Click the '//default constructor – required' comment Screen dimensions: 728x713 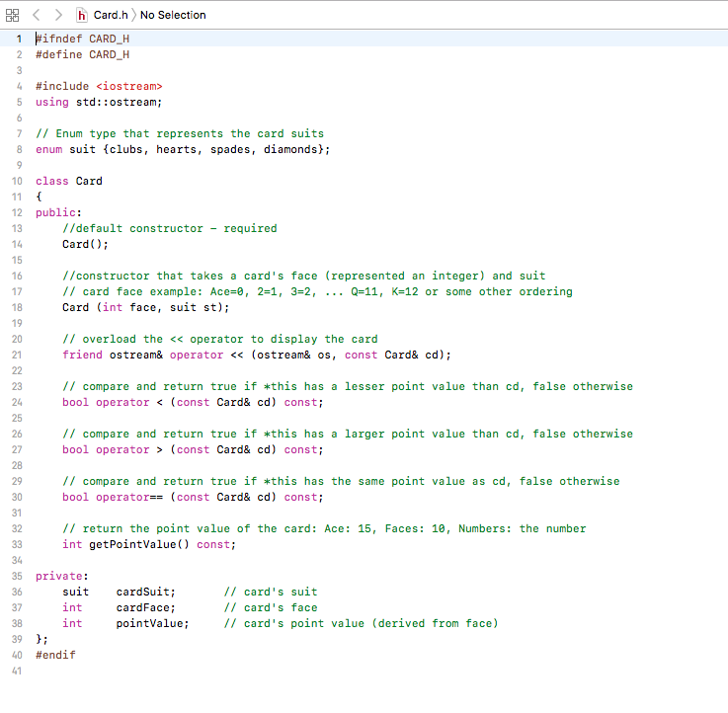pyautogui.click(x=170, y=228)
